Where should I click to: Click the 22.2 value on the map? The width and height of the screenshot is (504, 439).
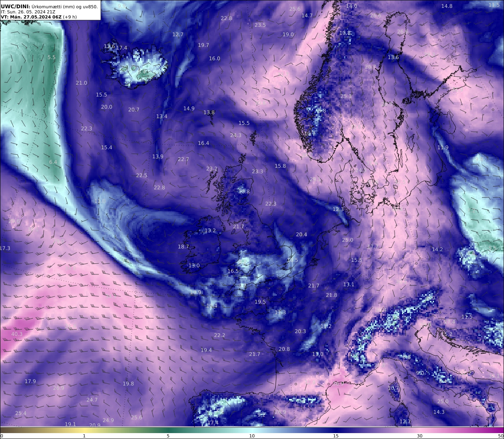(219, 335)
